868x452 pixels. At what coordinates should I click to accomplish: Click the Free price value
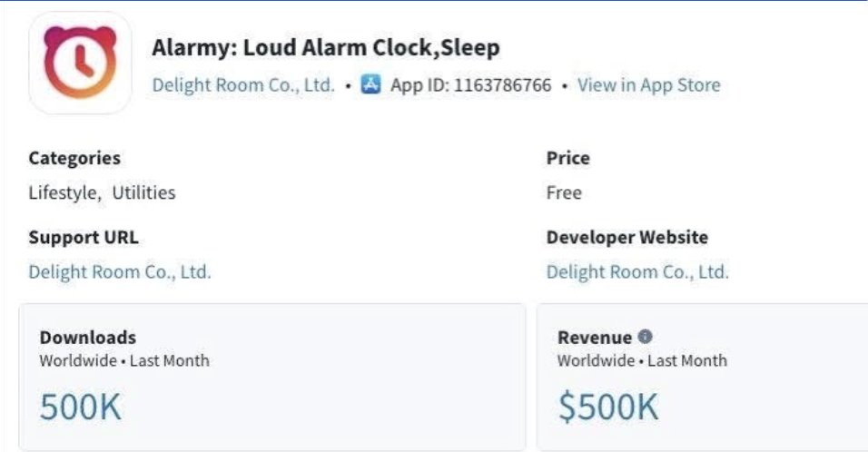click(x=564, y=193)
